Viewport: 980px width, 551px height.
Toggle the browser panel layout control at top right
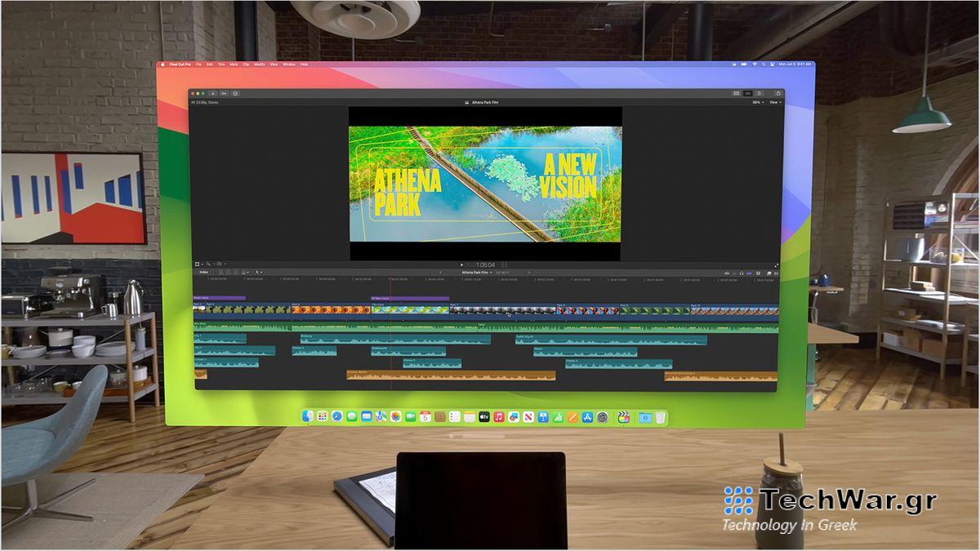pyautogui.click(x=736, y=93)
